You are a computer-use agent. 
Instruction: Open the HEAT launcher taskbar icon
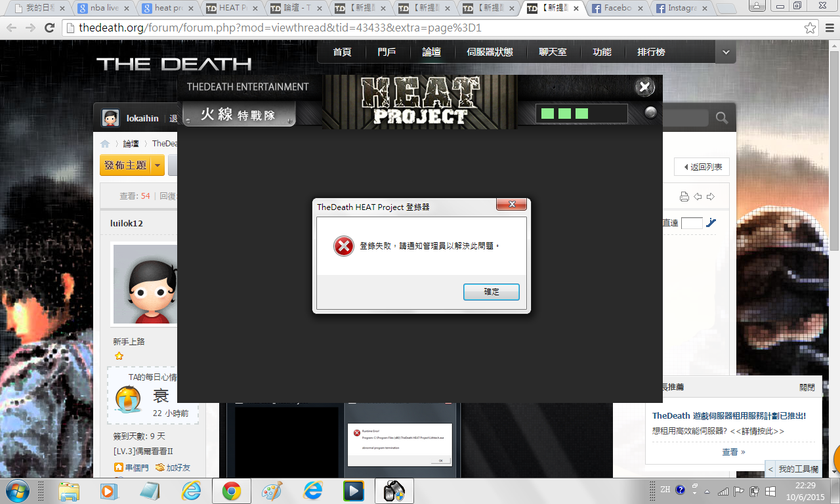click(394, 491)
